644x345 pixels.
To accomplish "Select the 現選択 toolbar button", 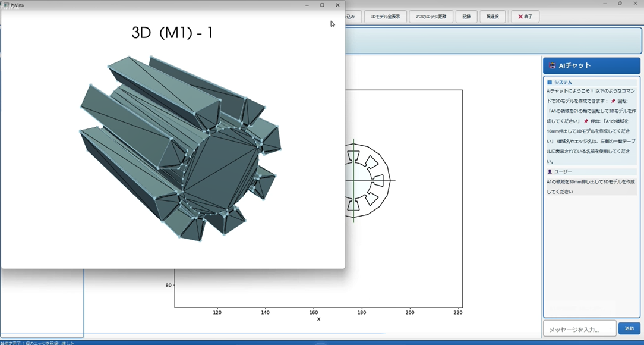I will tap(493, 17).
